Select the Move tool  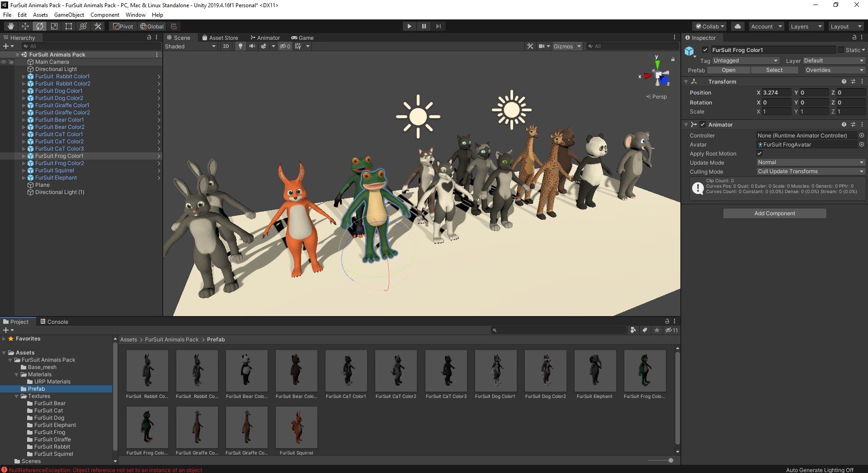[x=25, y=26]
